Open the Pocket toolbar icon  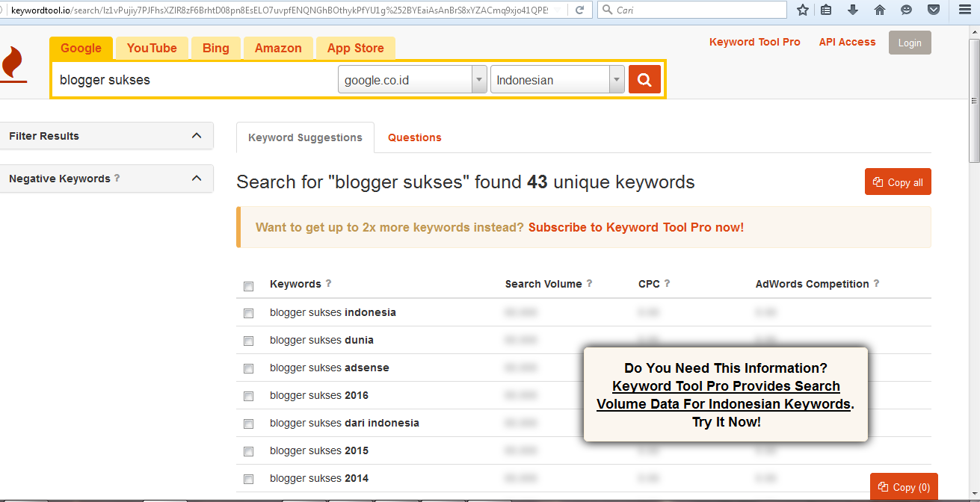(x=933, y=10)
